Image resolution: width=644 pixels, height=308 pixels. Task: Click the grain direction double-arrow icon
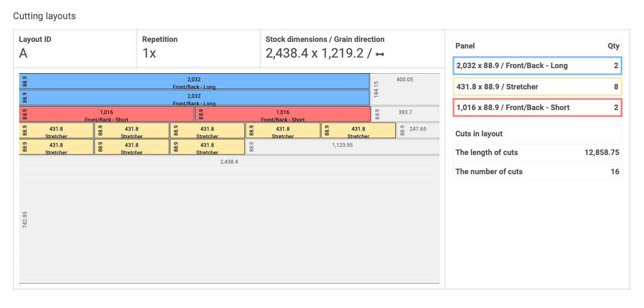[380, 54]
